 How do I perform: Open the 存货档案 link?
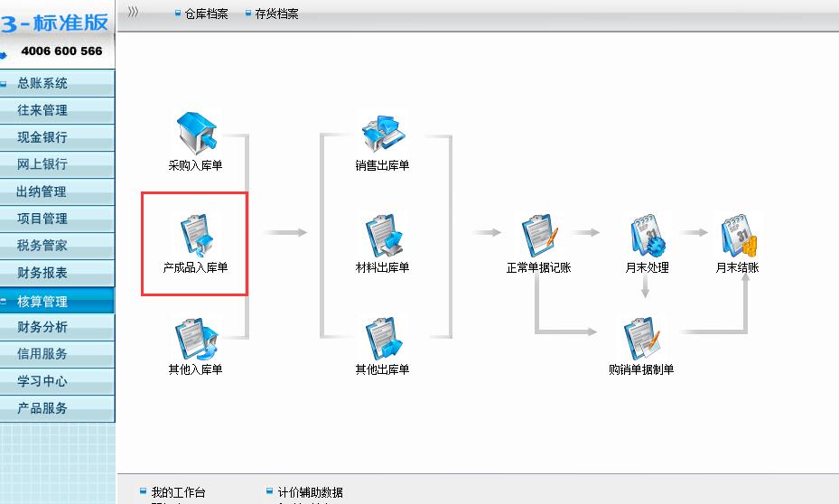276,14
